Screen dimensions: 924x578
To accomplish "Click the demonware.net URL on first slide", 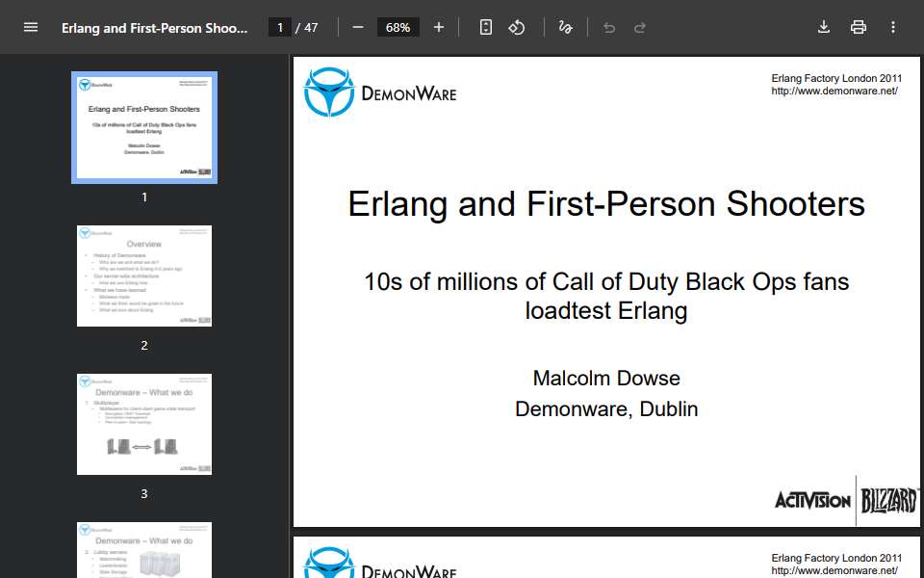I will coord(834,91).
